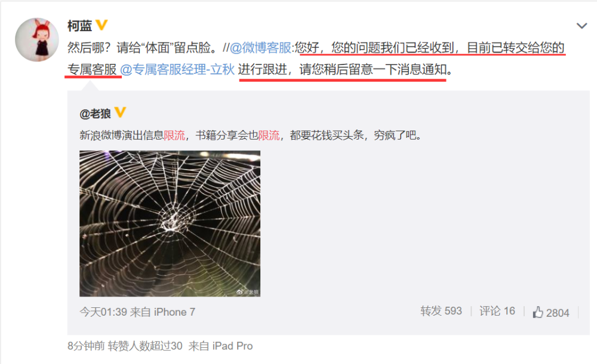This screenshot has width=597, height=364.
Task: Click the 转赞人数超过30 label
Action: click(x=145, y=346)
